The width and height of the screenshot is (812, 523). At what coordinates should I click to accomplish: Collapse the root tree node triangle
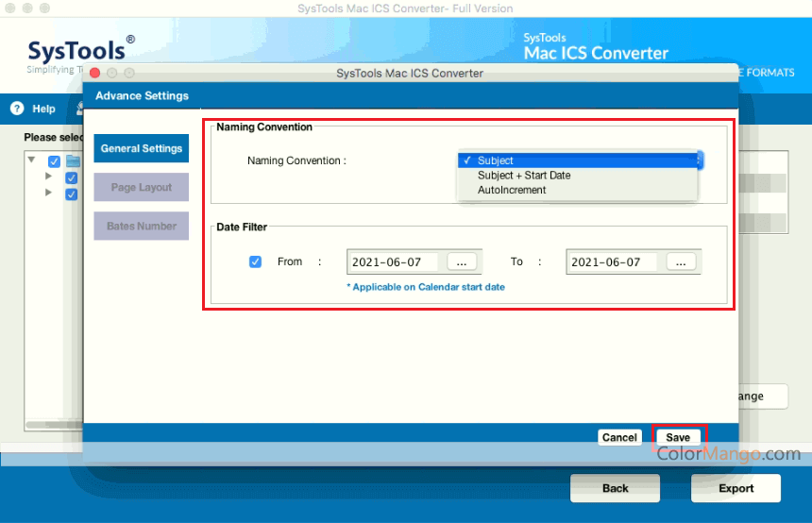pyautogui.click(x=32, y=160)
